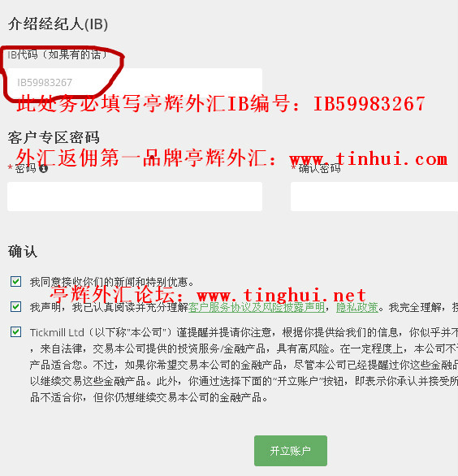Click the red www.tinhui.com text
Screen dimensions: 458x476
(x=369, y=158)
